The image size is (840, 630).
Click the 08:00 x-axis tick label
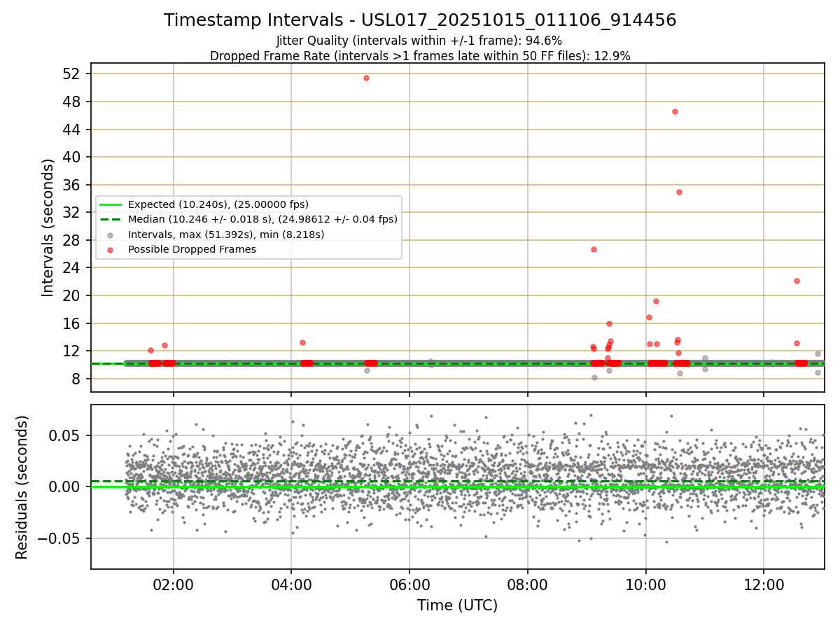coord(527,585)
